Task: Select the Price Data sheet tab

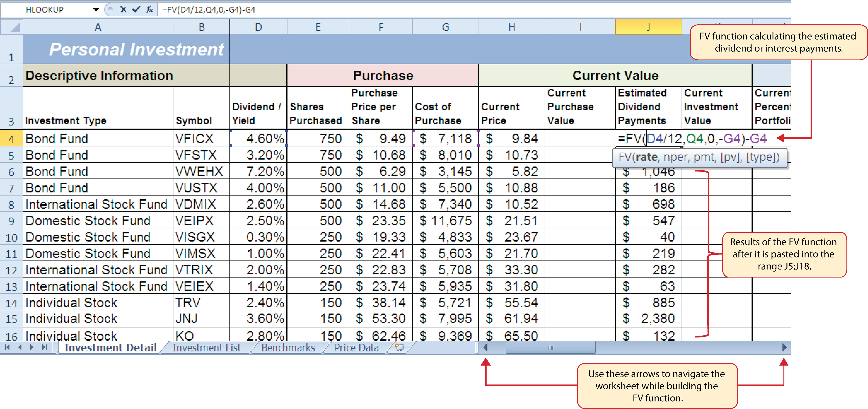Action: pyautogui.click(x=356, y=348)
